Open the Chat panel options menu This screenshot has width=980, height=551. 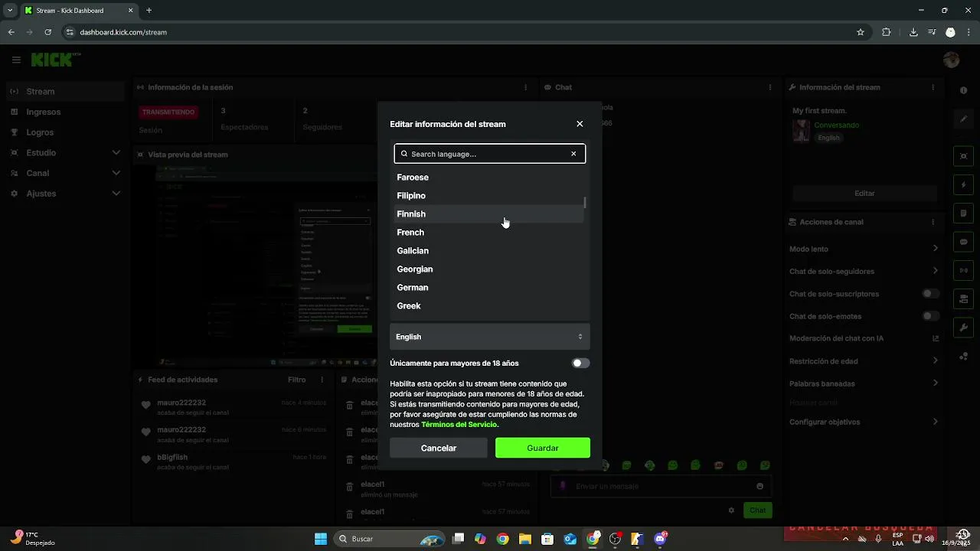770,87
